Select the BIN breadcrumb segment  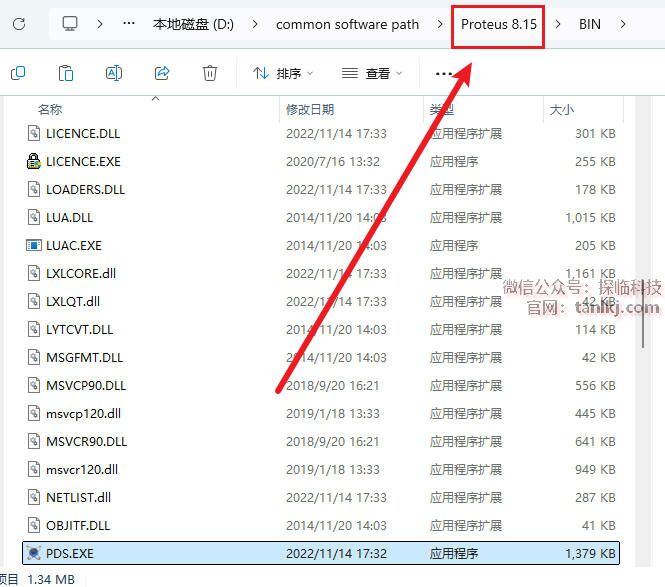coord(590,24)
